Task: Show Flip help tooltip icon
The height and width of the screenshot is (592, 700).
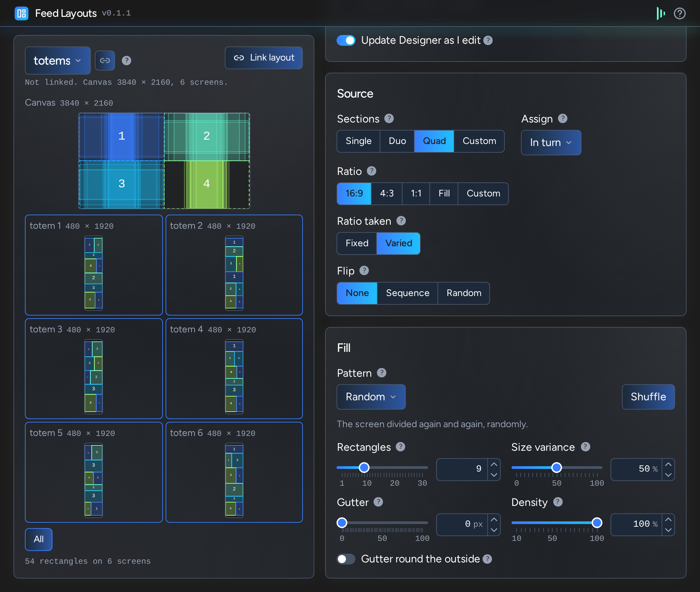Action: point(364,270)
